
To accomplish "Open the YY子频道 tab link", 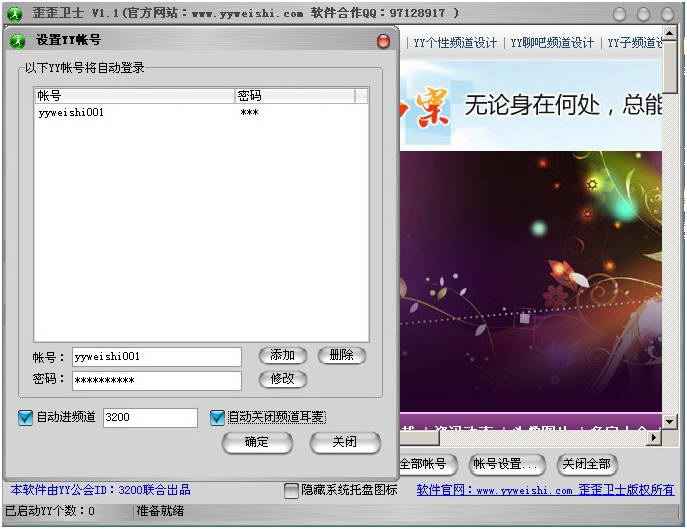I will pyautogui.click(x=634, y=43).
